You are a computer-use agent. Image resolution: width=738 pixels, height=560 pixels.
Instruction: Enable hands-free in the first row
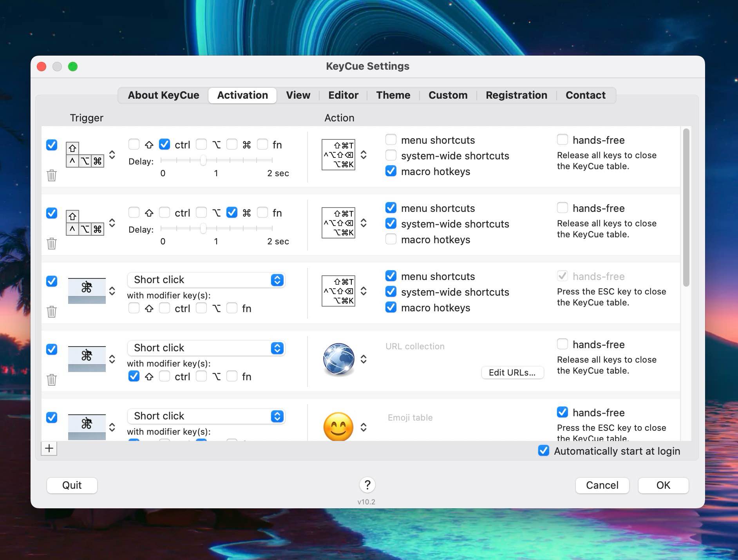click(x=563, y=140)
